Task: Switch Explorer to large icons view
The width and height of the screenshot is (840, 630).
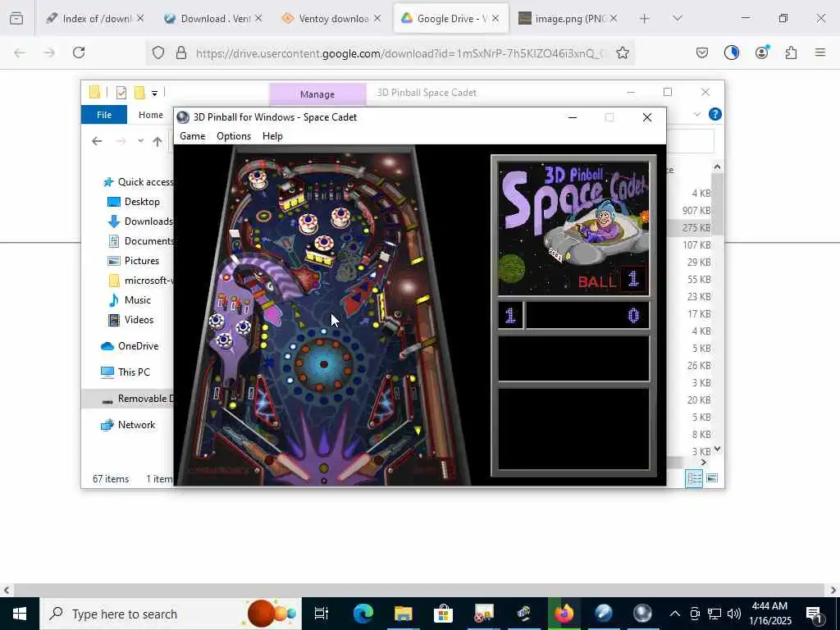Action: (x=712, y=478)
